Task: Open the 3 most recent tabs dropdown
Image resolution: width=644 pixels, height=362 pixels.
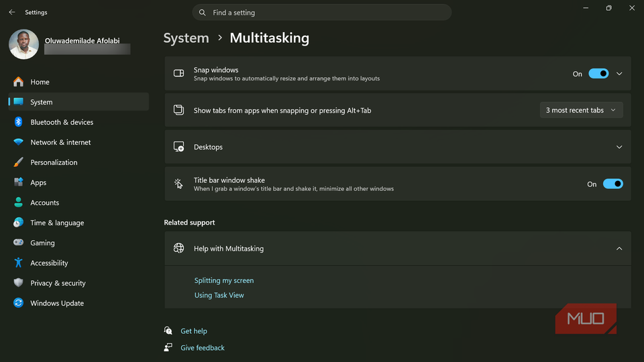Action: tap(581, 110)
